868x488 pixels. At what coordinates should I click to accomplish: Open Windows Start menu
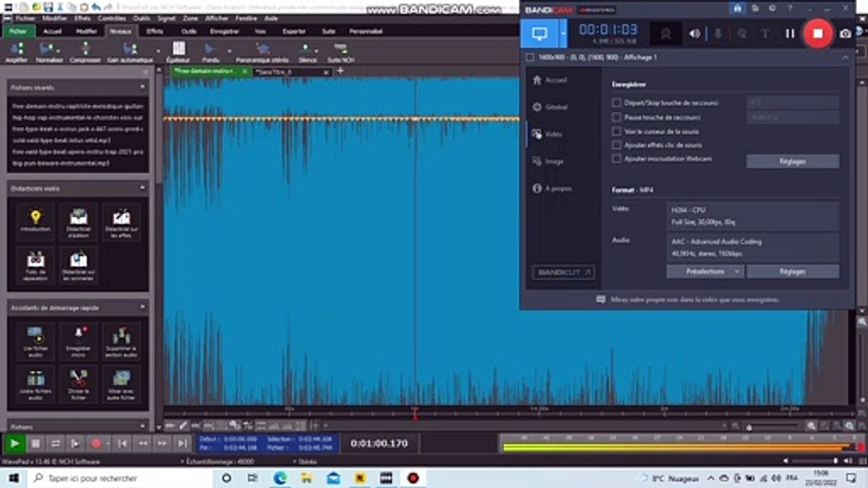pos(15,478)
